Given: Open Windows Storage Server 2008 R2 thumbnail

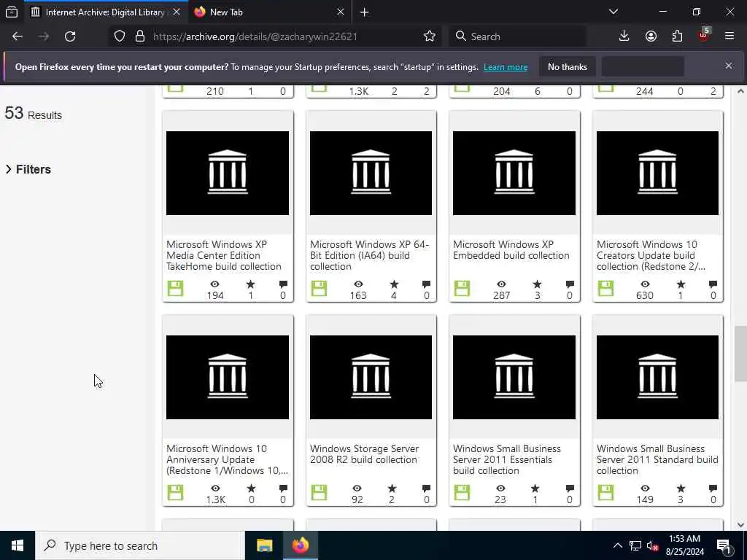Looking at the screenshot, I should click(371, 377).
